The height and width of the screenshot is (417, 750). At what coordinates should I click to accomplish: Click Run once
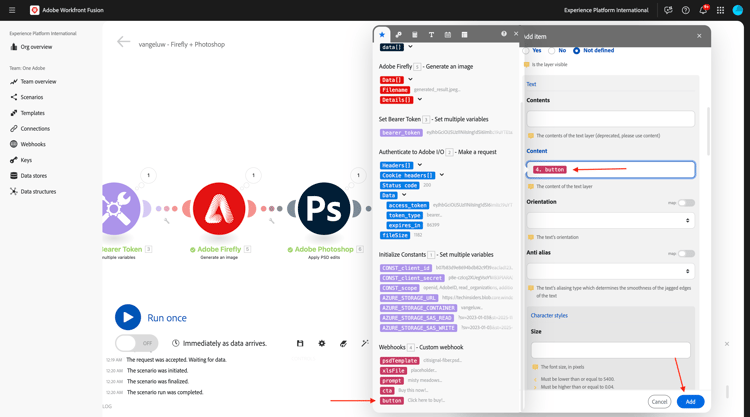click(151, 318)
